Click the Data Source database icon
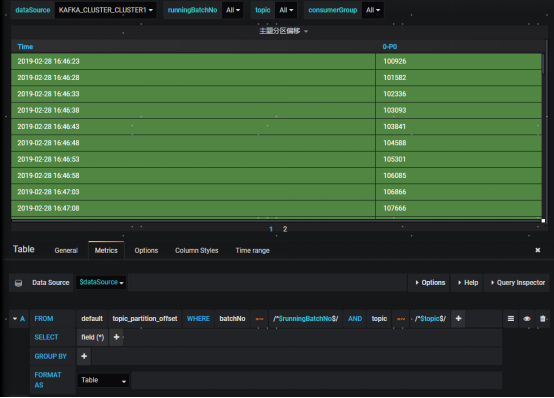This screenshot has width=554, height=398. click(x=18, y=283)
